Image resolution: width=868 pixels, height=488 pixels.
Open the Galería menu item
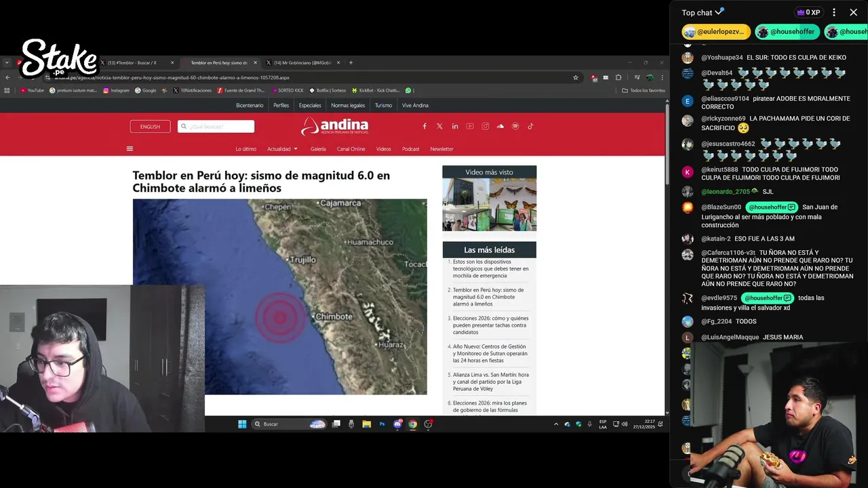[318, 149]
